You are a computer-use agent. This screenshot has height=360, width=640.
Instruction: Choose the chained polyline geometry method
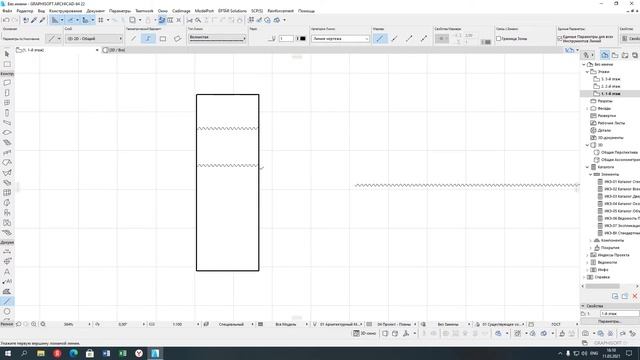[148, 38]
